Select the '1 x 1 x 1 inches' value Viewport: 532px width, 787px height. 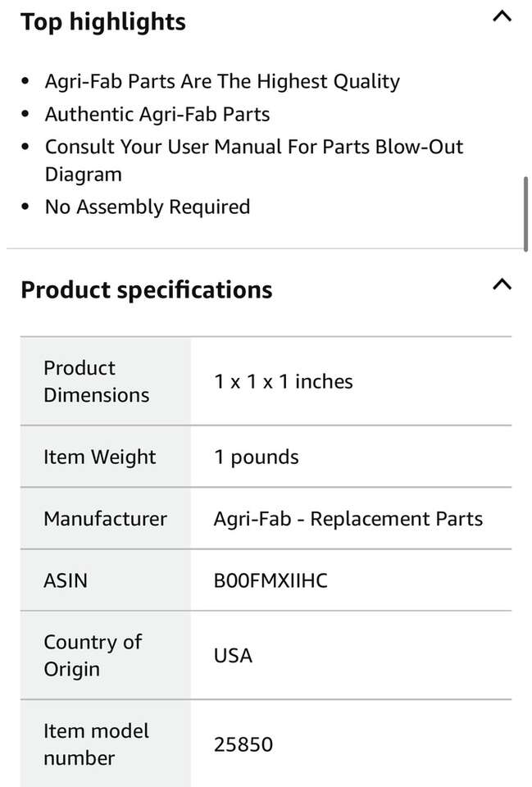point(284,381)
